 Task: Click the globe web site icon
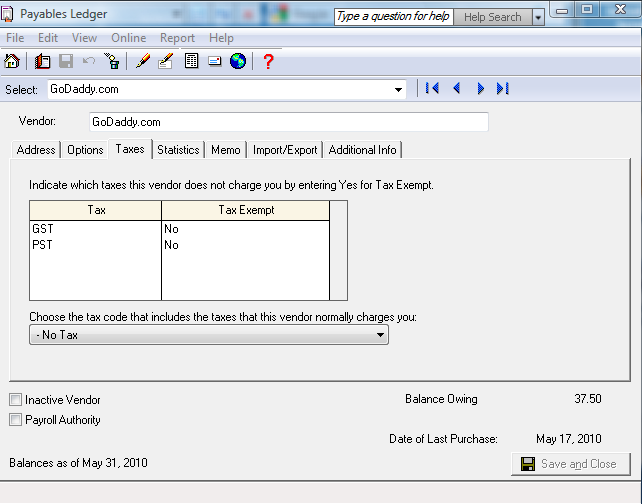tap(238, 61)
